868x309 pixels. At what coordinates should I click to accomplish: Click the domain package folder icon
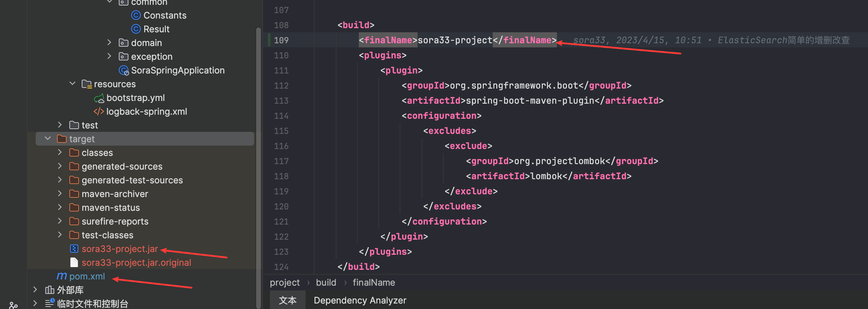[123, 43]
